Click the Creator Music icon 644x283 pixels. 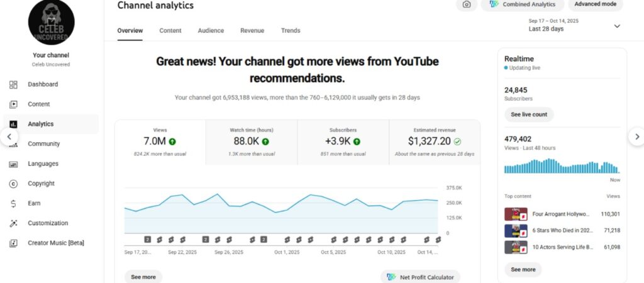coord(13,243)
